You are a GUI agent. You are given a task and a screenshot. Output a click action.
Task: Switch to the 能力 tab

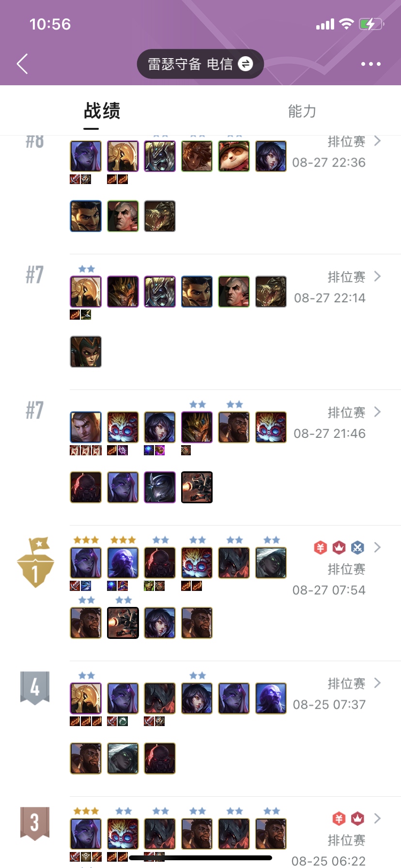coord(302,111)
